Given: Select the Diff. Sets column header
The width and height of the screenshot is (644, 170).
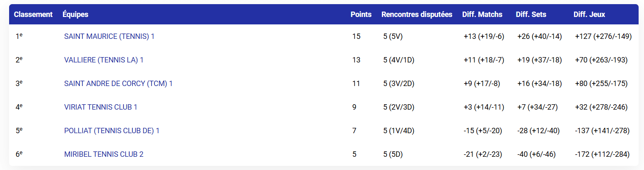Looking at the screenshot, I should 531,14.
